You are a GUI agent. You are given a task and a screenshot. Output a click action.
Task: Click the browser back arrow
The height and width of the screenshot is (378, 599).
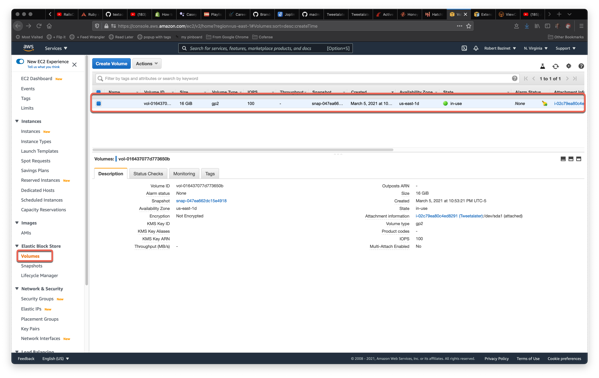point(18,26)
